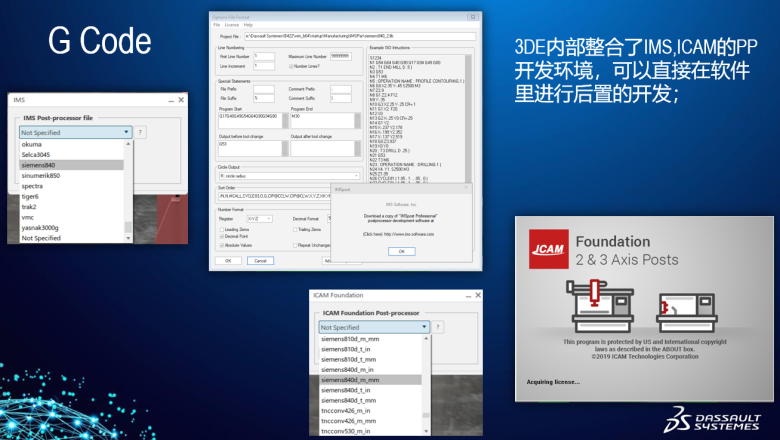Screen dimensions: 780x440
Task: Select okuma in the IMS list
Action: [72, 144]
